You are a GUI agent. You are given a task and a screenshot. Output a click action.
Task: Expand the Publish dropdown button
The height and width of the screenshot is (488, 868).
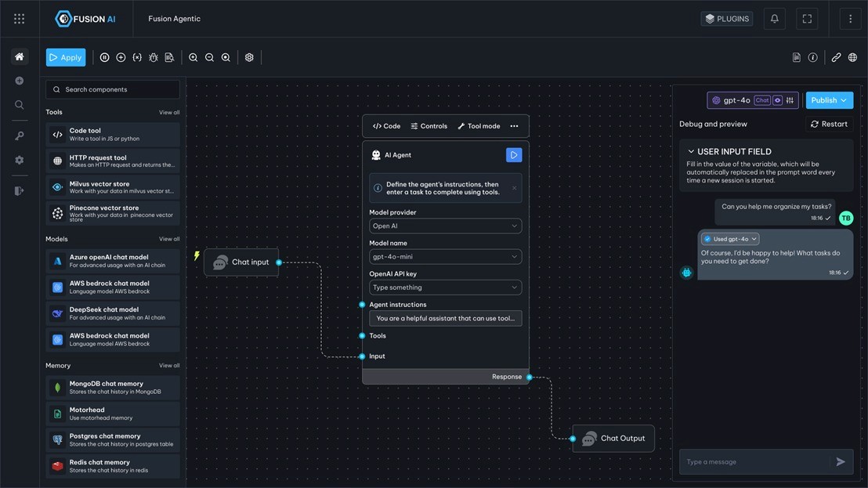pyautogui.click(x=830, y=100)
